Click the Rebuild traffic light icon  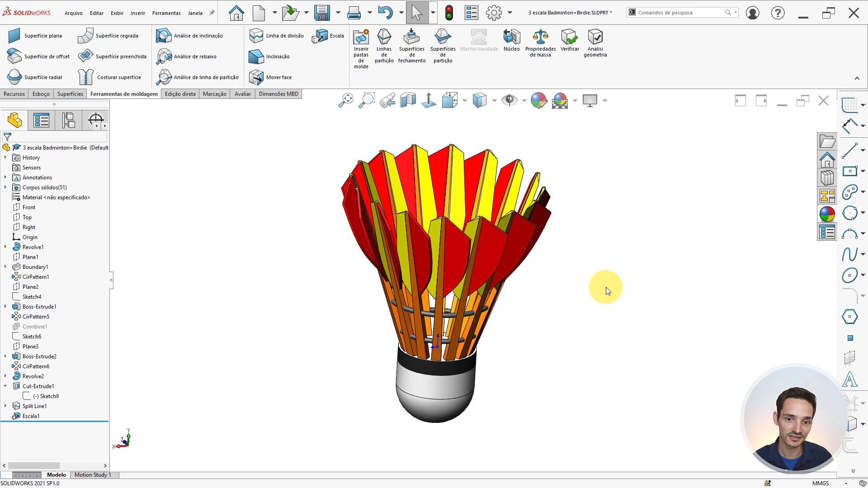(448, 13)
